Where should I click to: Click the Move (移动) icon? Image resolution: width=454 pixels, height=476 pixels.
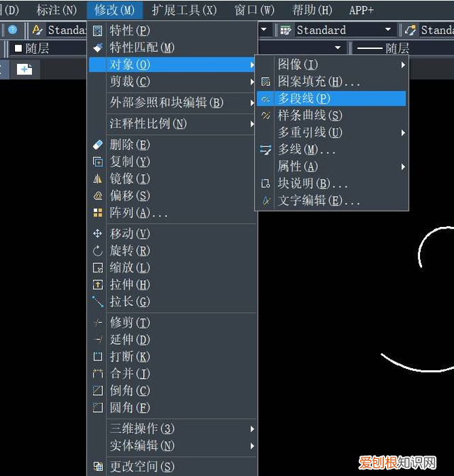pos(98,233)
